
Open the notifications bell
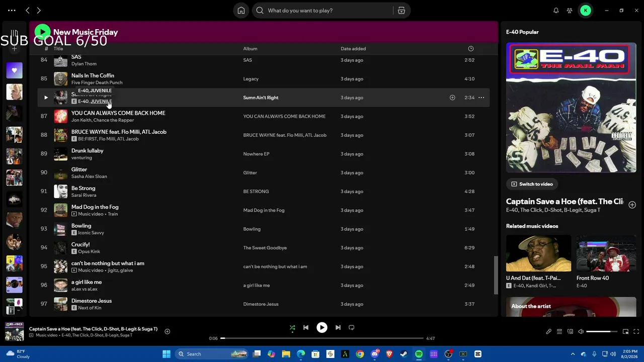[x=556, y=11]
